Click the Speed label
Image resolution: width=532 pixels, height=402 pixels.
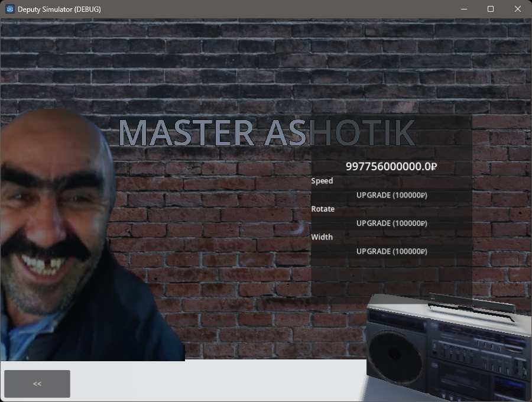click(x=322, y=181)
